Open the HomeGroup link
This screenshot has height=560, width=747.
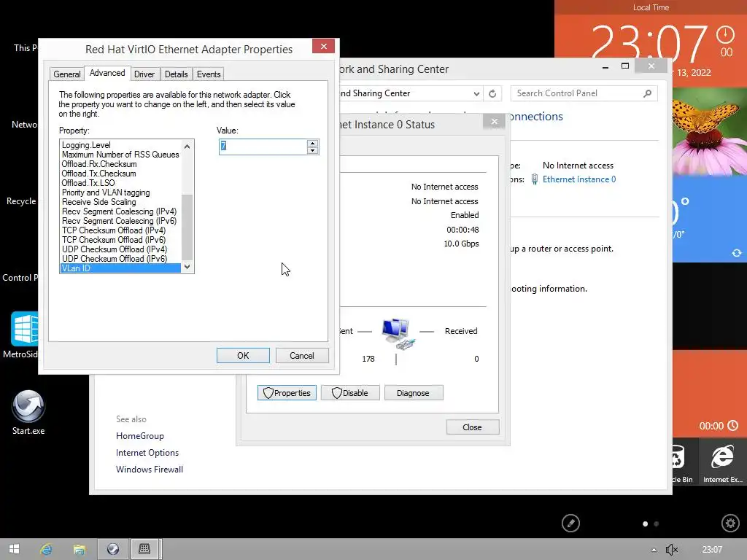[x=140, y=436]
